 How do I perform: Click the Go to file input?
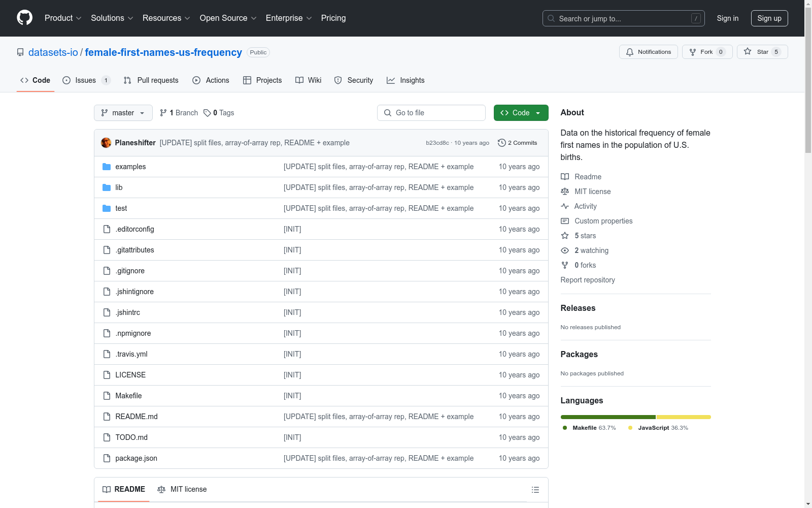click(x=431, y=113)
